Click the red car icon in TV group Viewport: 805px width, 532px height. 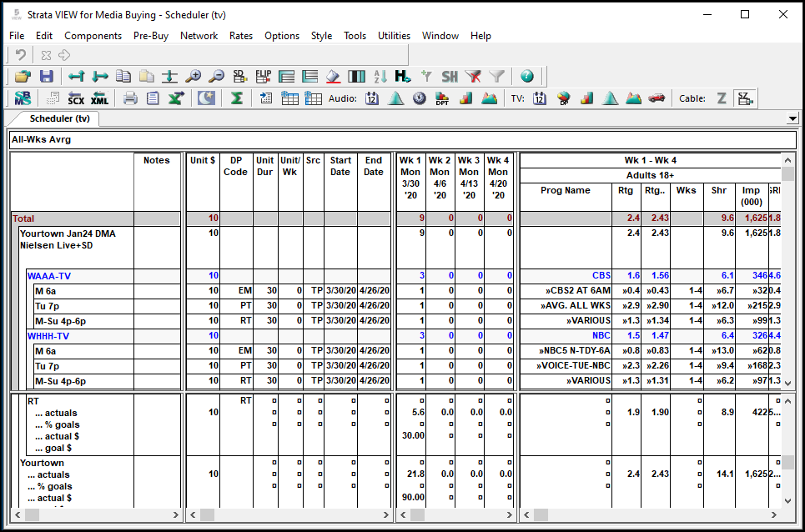(x=657, y=98)
